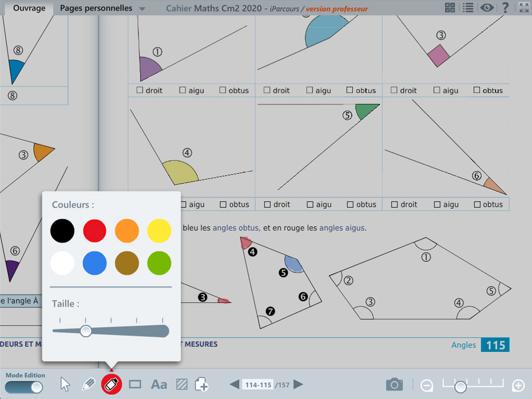Check 'droit' box under angle 1
Viewport: 532px width, 399px height.
[140, 90]
